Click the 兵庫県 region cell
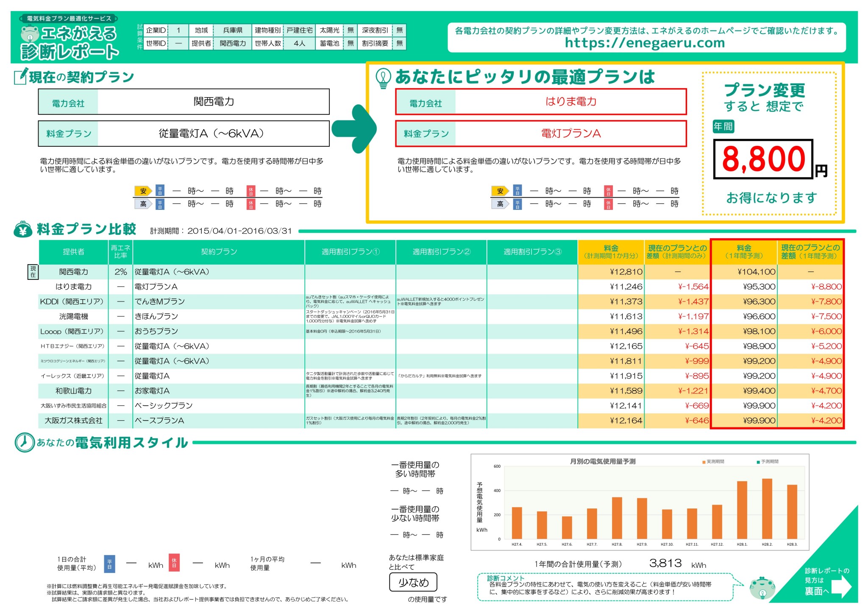This screenshot has height=614, width=868. [233, 30]
